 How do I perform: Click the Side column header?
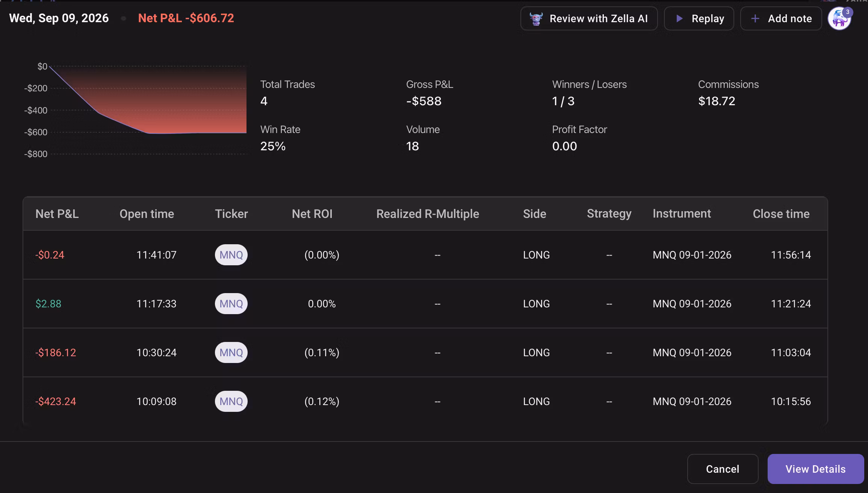(535, 214)
